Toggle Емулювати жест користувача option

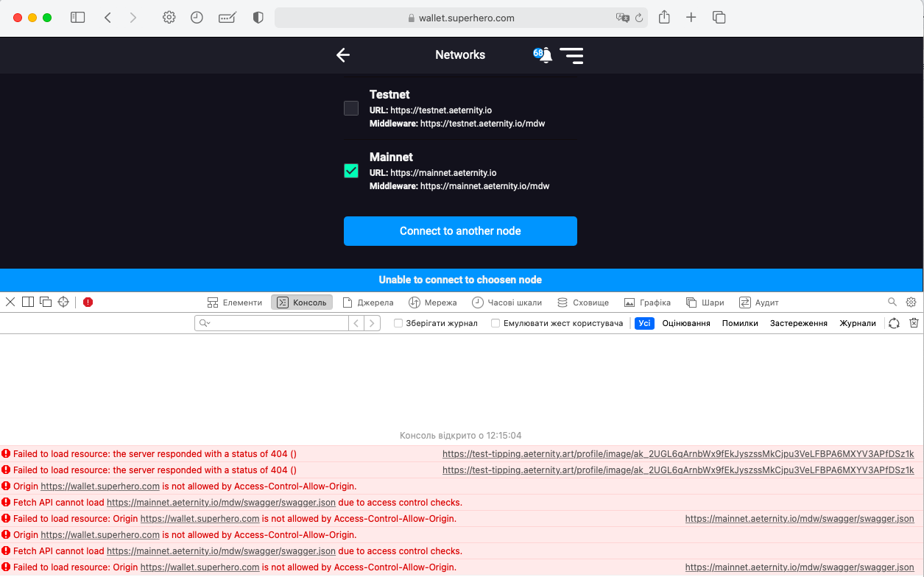(x=495, y=322)
